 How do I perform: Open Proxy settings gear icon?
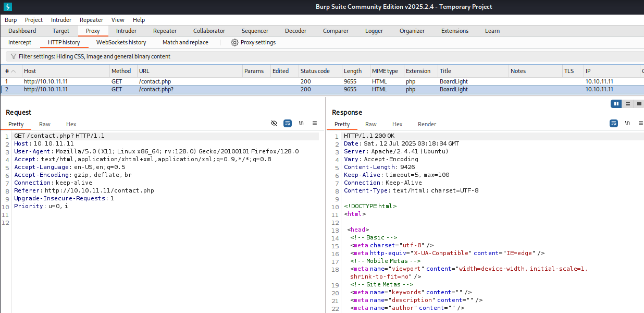tap(234, 42)
